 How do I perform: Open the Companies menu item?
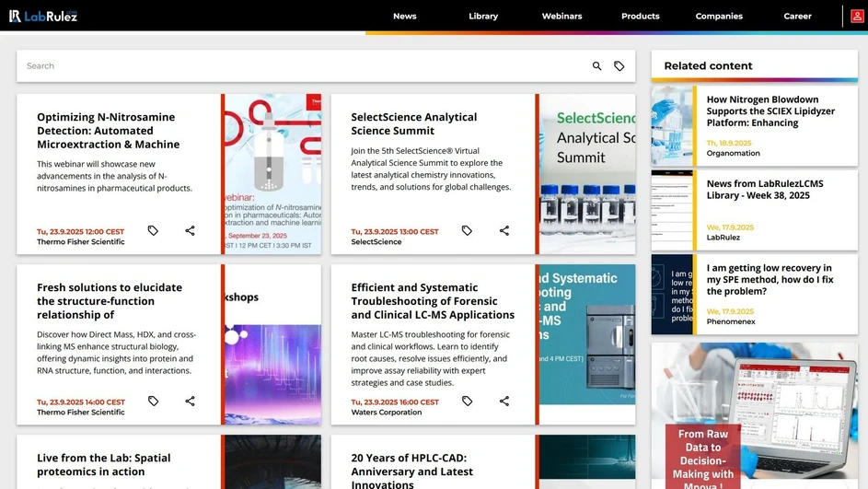point(719,16)
